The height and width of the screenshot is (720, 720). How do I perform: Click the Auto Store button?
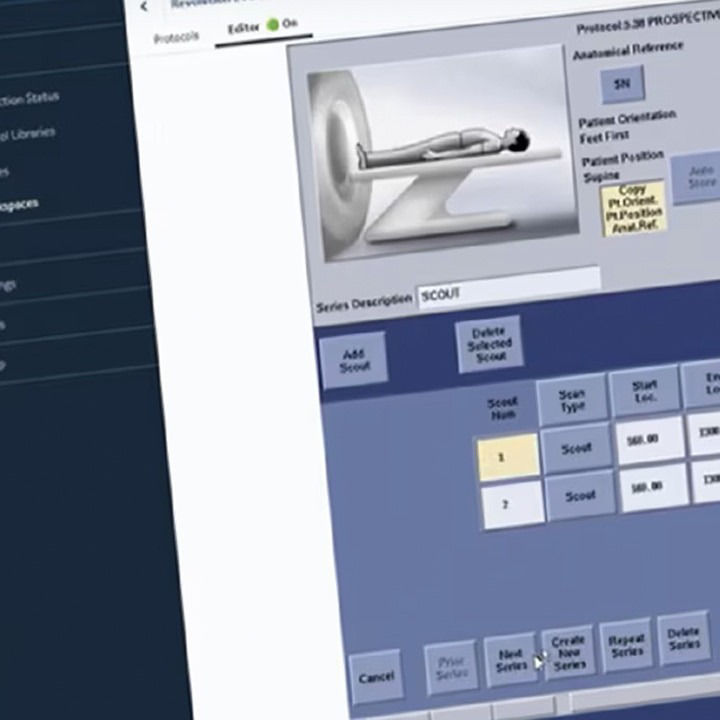698,177
